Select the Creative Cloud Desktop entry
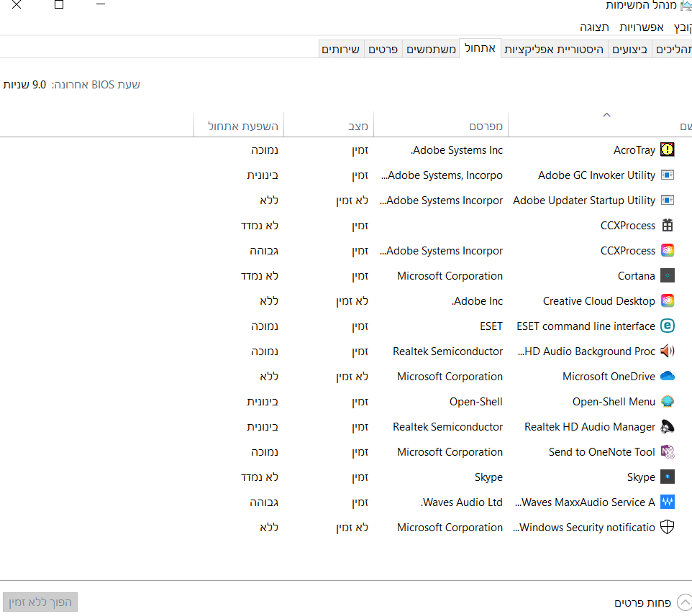 599,301
